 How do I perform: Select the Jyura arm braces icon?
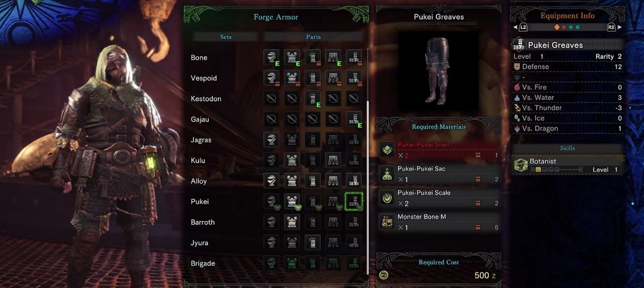tap(313, 243)
